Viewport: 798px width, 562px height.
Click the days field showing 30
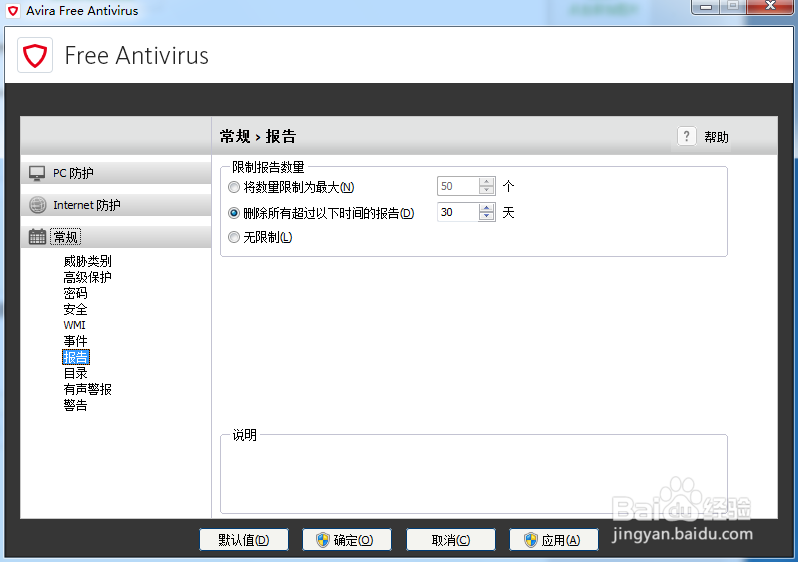point(458,212)
